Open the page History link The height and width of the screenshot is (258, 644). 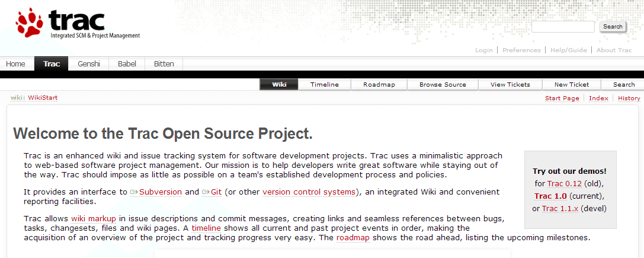point(629,98)
